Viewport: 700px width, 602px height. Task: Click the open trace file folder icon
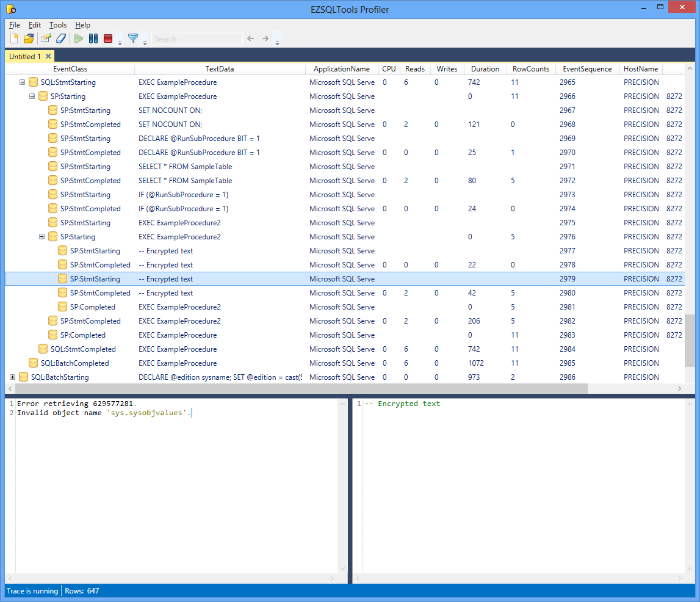pyautogui.click(x=29, y=39)
